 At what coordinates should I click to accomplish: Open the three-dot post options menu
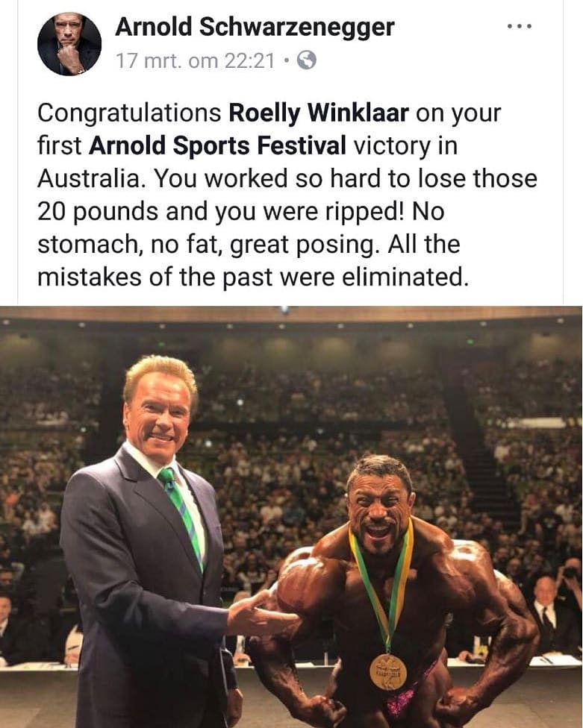pyautogui.click(x=520, y=26)
